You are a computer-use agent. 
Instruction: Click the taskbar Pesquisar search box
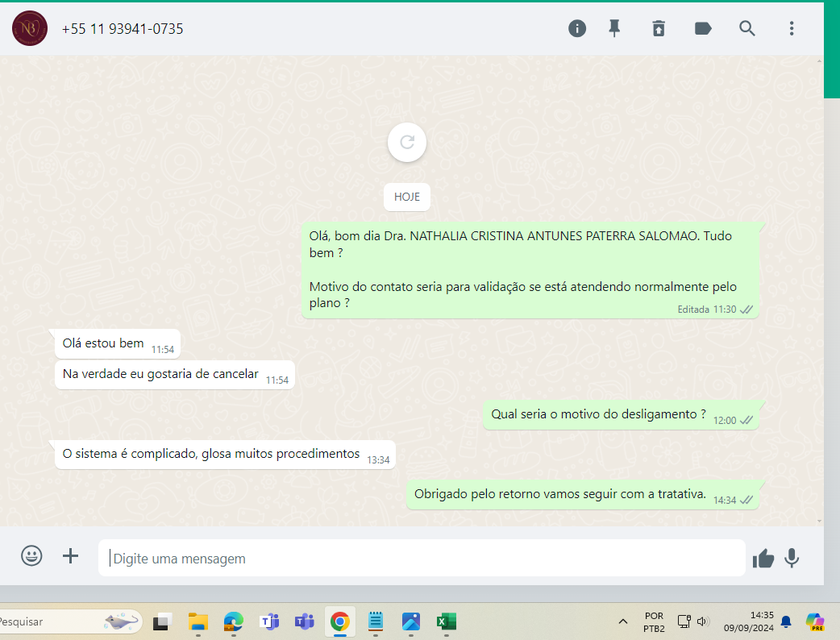(69, 621)
